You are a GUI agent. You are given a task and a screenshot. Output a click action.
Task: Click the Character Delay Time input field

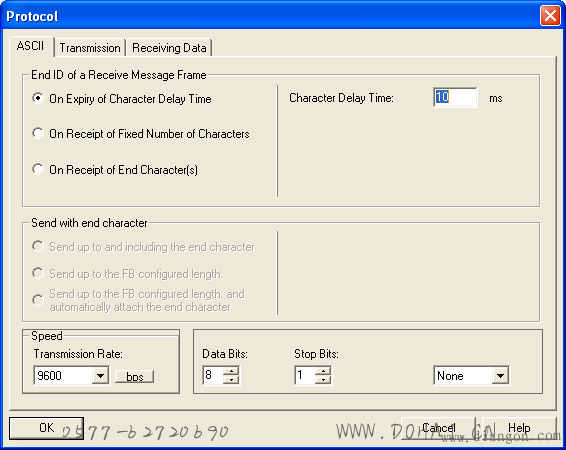pyautogui.click(x=455, y=97)
